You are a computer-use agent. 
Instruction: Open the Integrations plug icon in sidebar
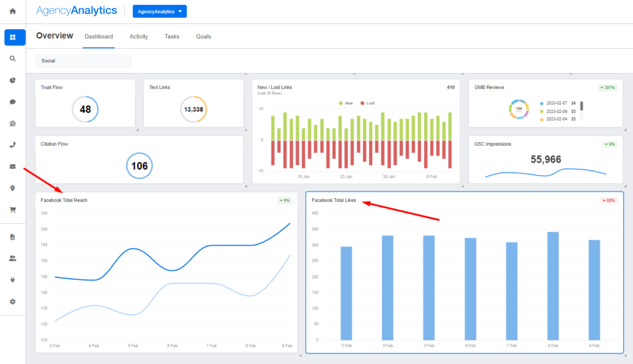pyautogui.click(x=12, y=279)
